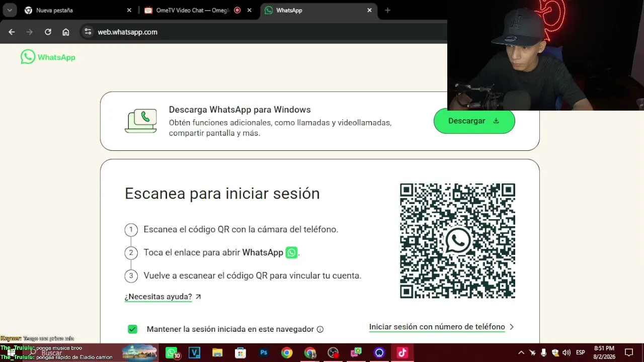
Task: Switch to the second Chrome profile taskbar icon
Action: tap(310, 353)
